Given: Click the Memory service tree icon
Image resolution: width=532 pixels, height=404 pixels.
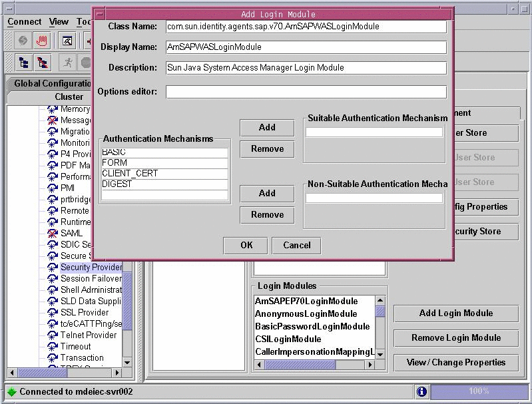Looking at the screenshot, I should [x=52, y=109].
